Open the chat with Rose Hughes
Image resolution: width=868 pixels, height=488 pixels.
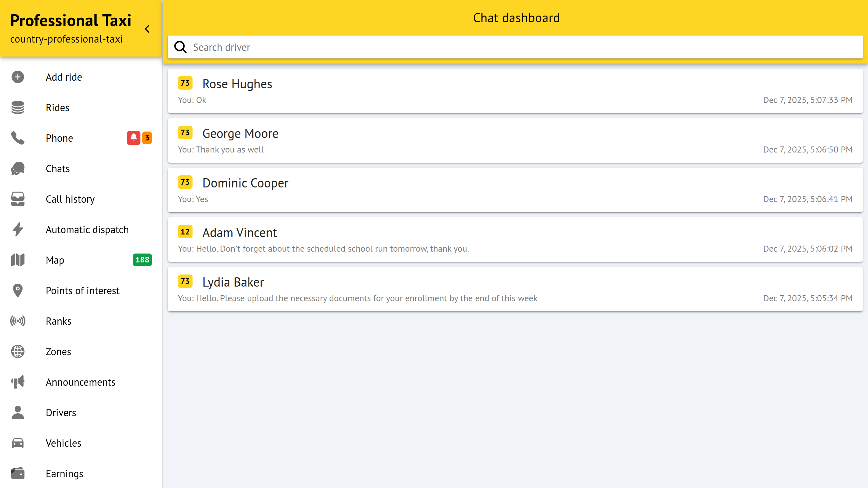tap(515, 91)
